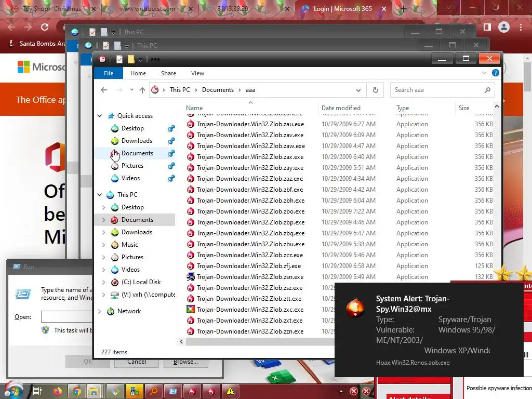Toggle the Chrome side panel icon
Screen dimensions: 532x399
tap(487, 27)
